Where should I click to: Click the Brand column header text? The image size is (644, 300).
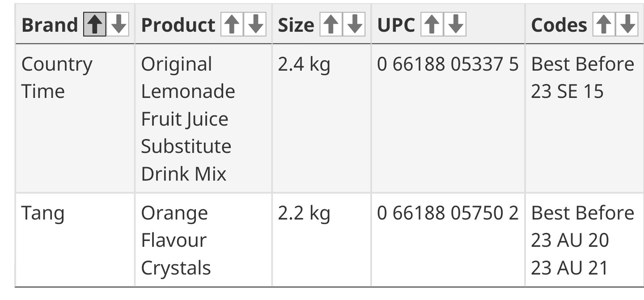coord(49,25)
